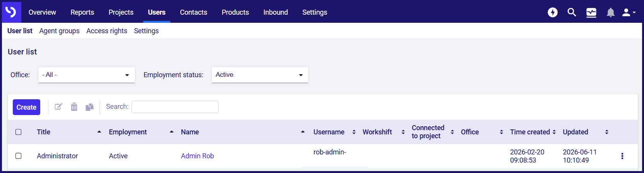This screenshot has height=173, width=644.
Task: Open Settings in the top navigation
Action: (315, 12)
